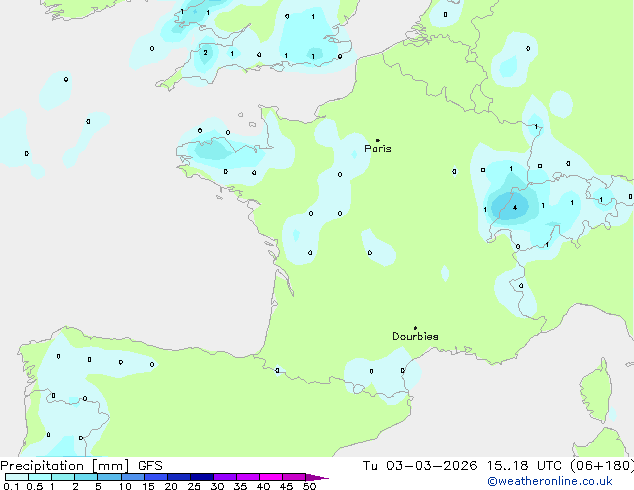Click the legend label '45'
Image resolution: width=634 pixels, height=490 pixels.
286,486
